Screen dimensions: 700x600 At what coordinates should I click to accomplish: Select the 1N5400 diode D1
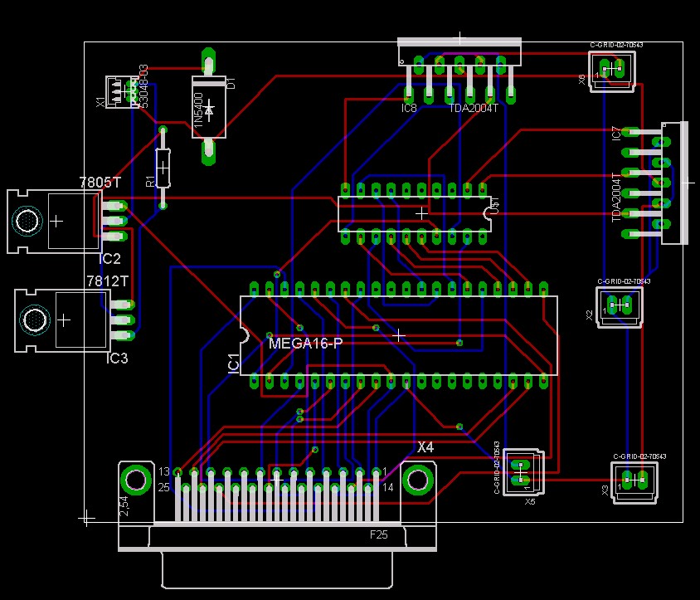pos(209,108)
